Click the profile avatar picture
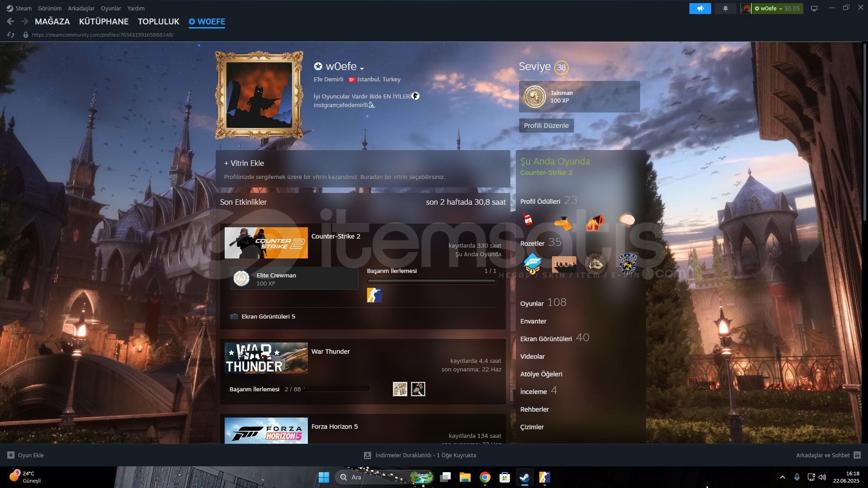Screen dimensions: 868x488 point(259,95)
